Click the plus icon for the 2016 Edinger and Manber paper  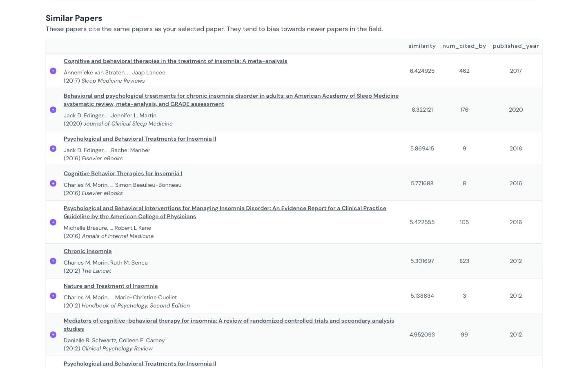click(x=53, y=148)
